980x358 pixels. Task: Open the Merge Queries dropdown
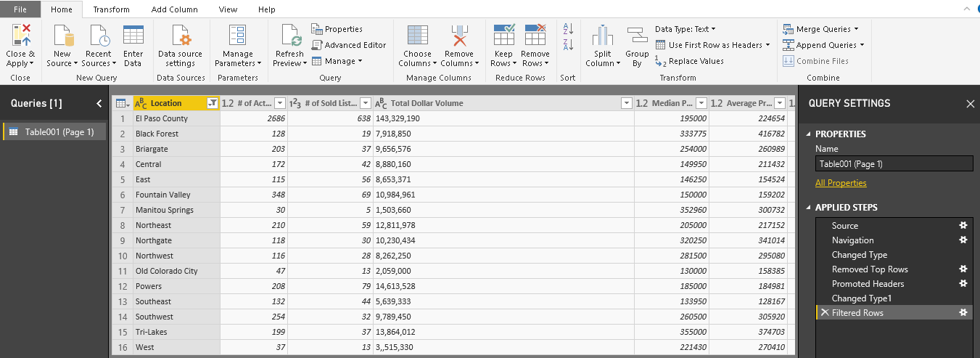pyautogui.click(x=820, y=29)
